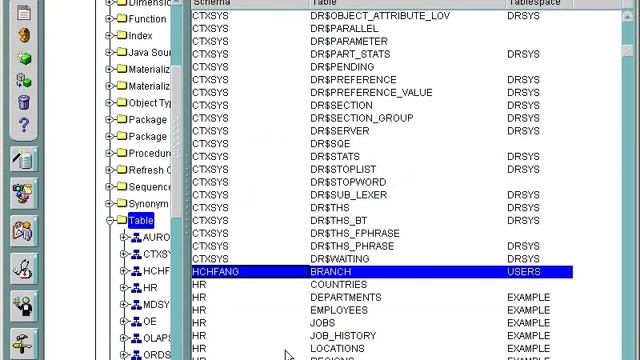The width and height of the screenshot is (640, 360).
Task: Expand the OLAPS schema node
Action: [x=124, y=338]
